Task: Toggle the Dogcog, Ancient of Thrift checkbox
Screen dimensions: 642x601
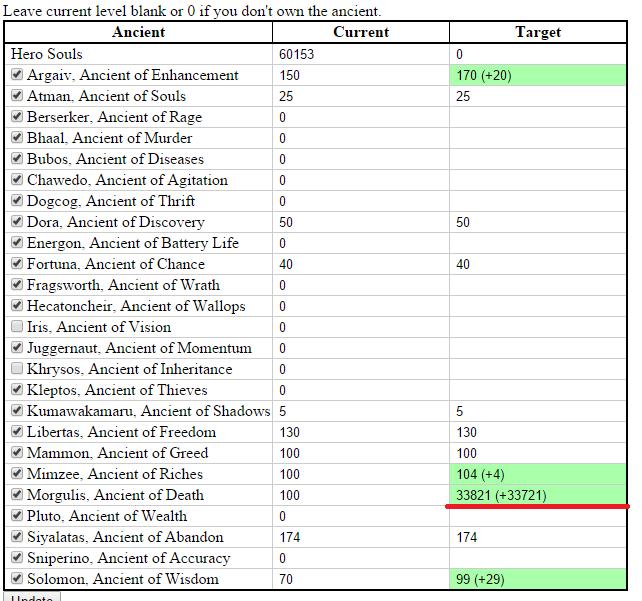Action: [17, 200]
